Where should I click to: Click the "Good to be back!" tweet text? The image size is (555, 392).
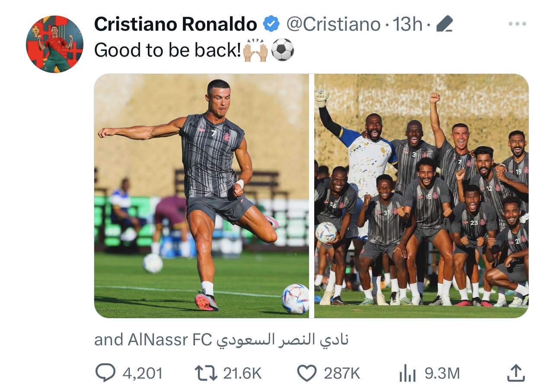tap(167, 51)
